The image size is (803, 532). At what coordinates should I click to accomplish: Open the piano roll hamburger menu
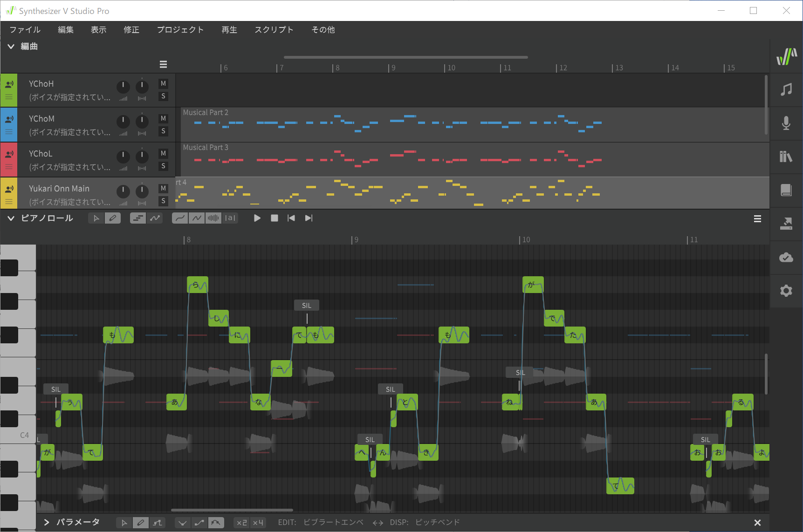tap(758, 219)
